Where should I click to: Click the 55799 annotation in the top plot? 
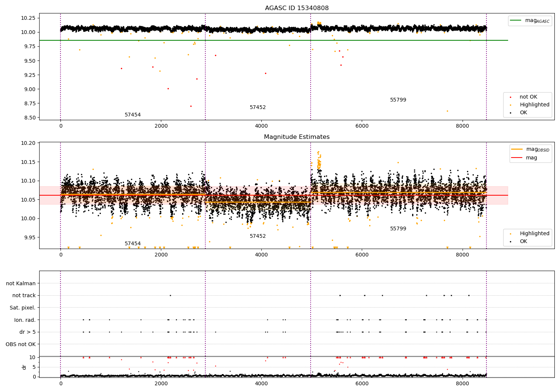(x=398, y=100)
